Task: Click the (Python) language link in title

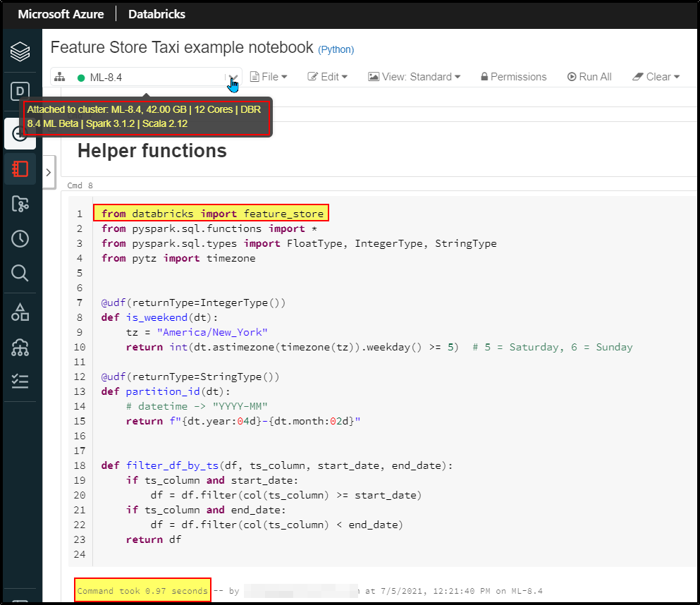Action: [336, 49]
